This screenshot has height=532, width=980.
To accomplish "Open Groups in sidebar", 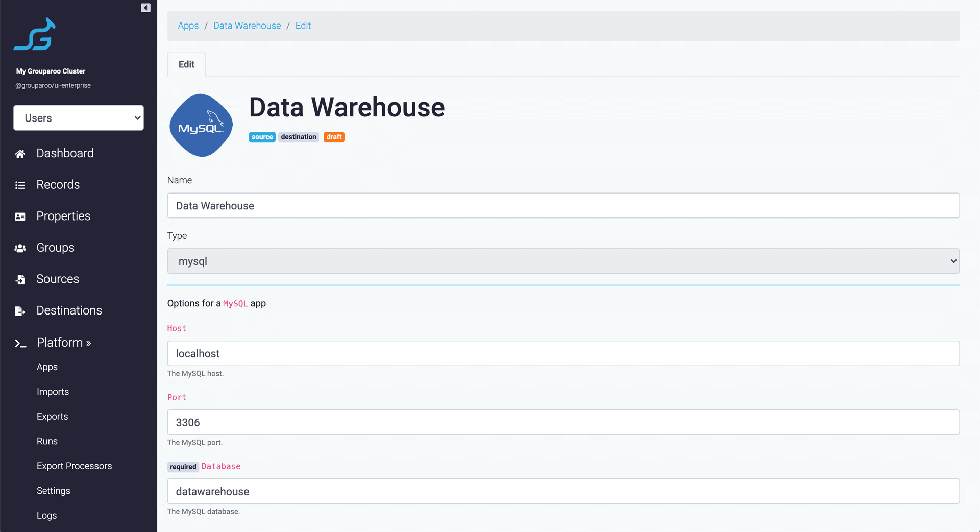I will [x=55, y=248].
